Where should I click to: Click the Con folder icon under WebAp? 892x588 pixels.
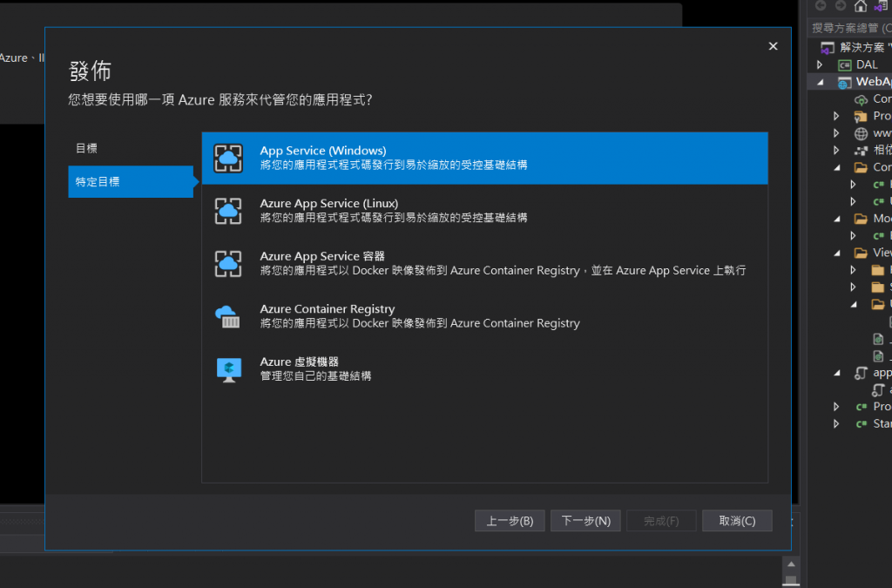pyautogui.click(x=861, y=167)
